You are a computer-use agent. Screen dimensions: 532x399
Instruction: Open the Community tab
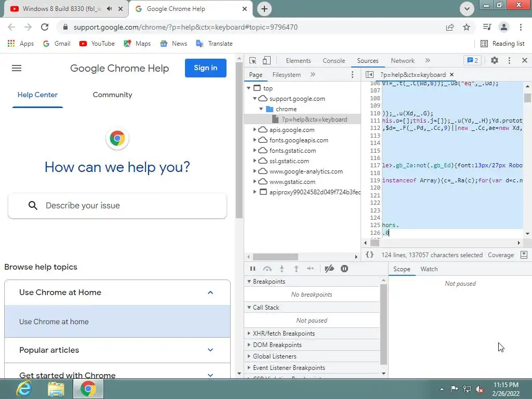coord(112,95)
